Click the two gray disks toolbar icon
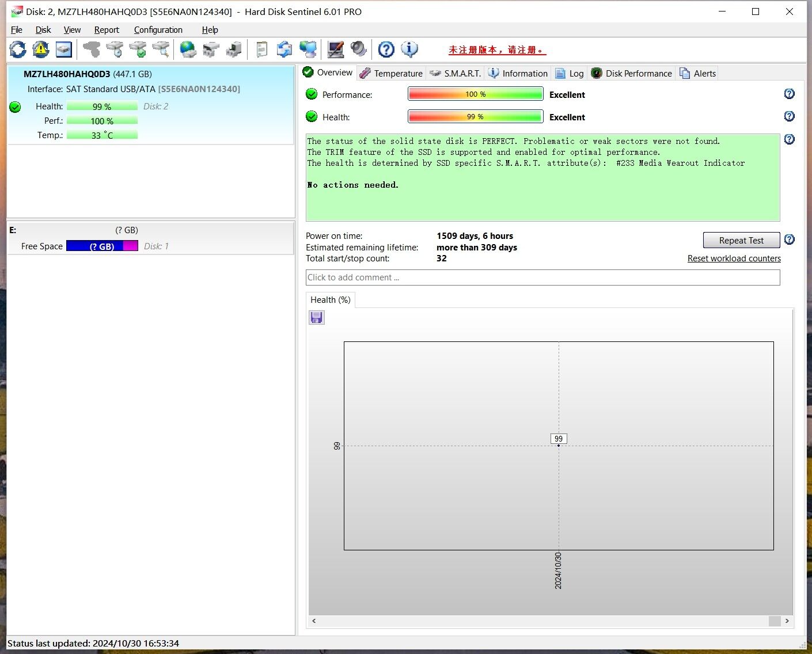Viewport: 812px width, 654px height. pyautogui.click(x=211, y=50)
